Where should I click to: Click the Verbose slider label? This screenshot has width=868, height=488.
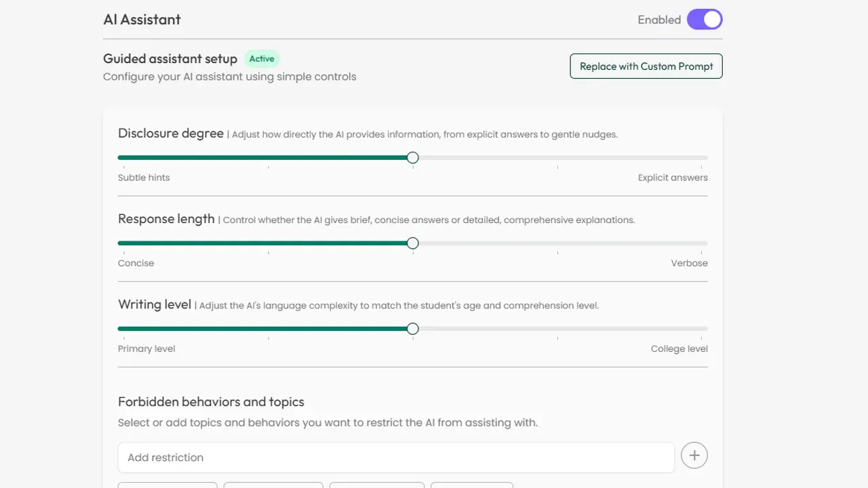[x=690, y=263]
